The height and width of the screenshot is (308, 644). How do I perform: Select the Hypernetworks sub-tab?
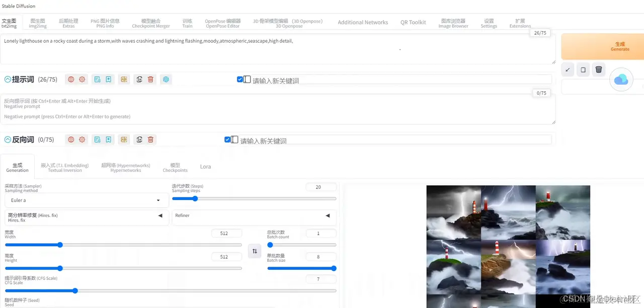pos(126,167)
